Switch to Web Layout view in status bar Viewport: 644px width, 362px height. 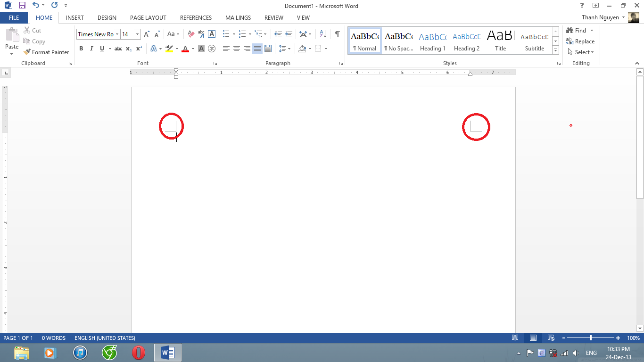[551, 338]
